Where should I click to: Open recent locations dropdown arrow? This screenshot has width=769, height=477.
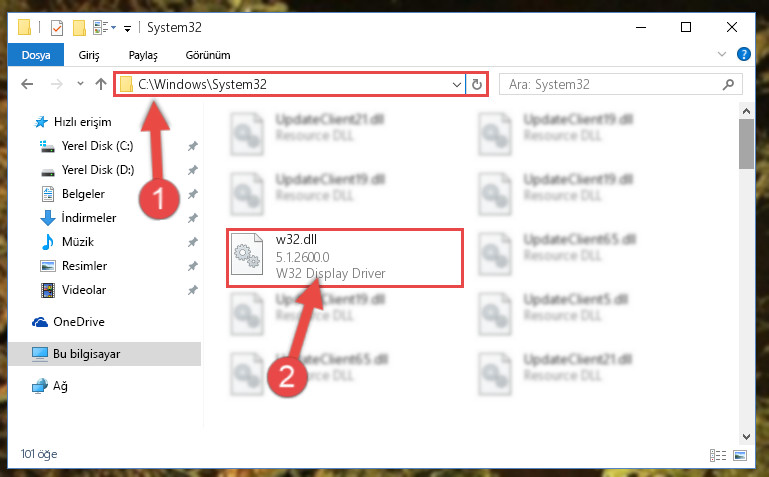coord(80,84)
